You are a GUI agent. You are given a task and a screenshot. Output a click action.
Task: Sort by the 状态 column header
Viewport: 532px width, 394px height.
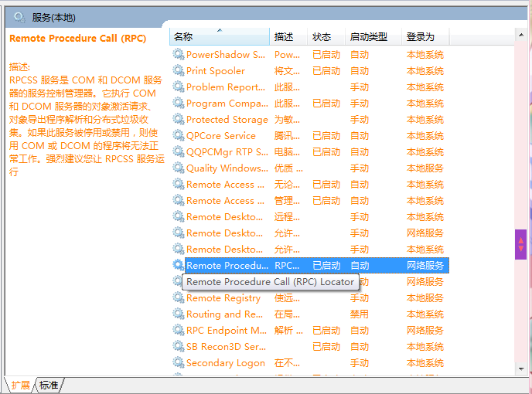tap(326, 36)
